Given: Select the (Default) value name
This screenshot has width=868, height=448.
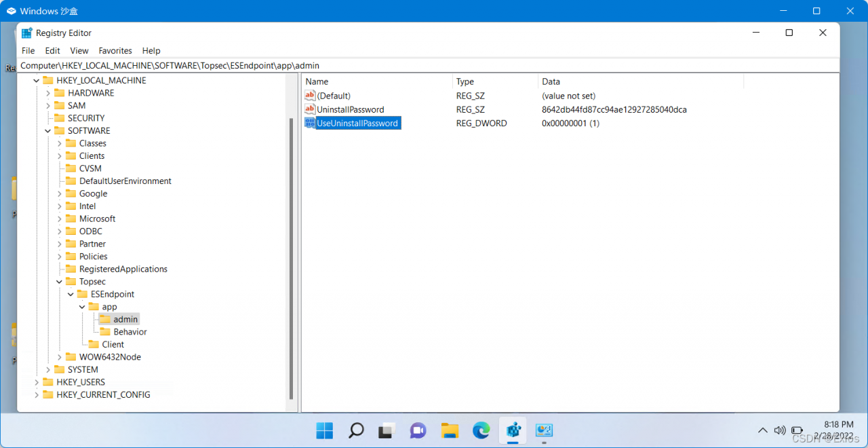Looking at the screenshot, I should pyautogui.click(x=334, y=96).
